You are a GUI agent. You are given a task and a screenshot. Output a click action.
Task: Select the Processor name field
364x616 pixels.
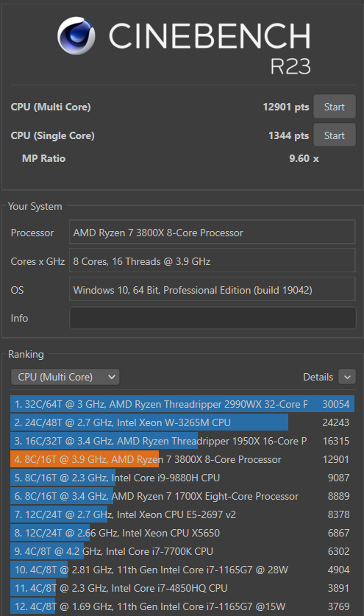(213, 233)
